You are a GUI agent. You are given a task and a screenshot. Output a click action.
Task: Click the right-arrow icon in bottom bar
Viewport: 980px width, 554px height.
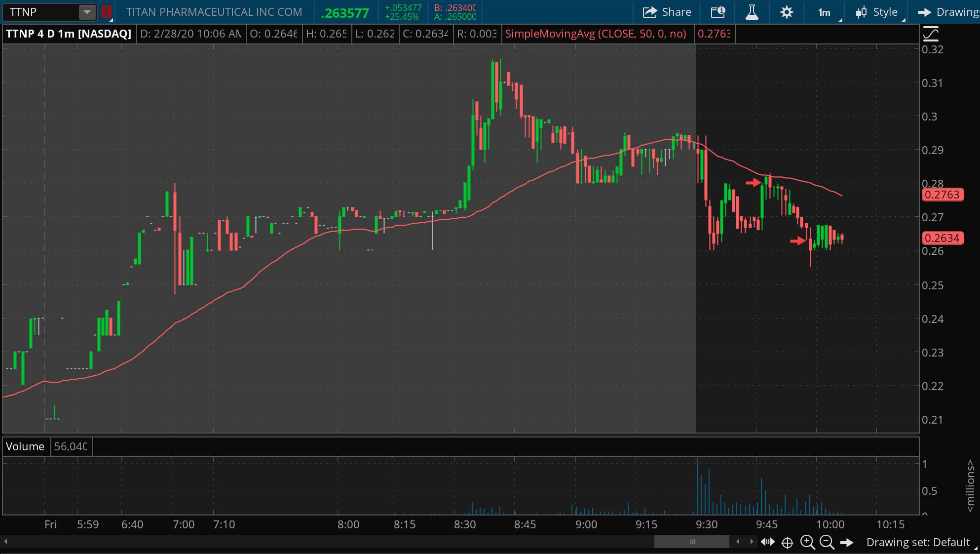click(847, 542)
